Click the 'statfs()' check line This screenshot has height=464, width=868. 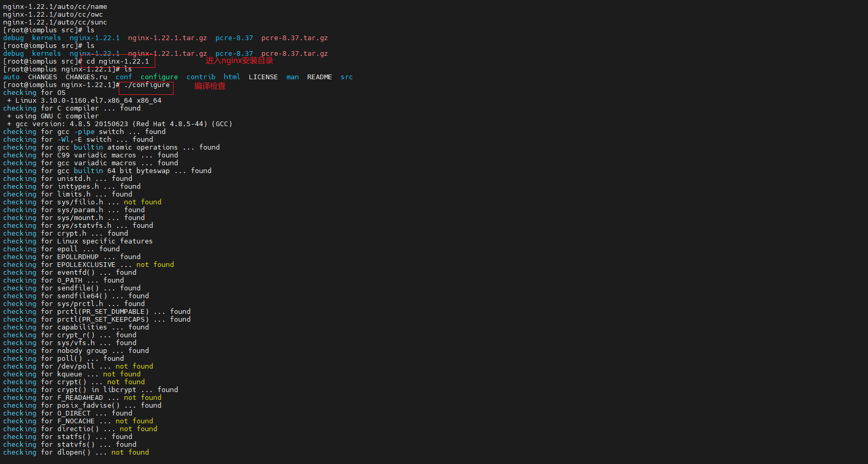(68, 437)
